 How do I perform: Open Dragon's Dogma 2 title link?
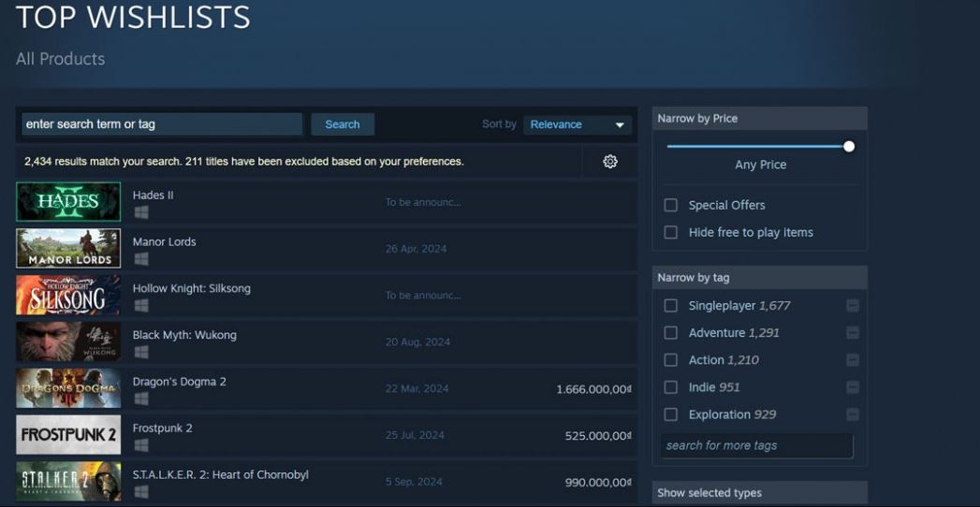180,382
